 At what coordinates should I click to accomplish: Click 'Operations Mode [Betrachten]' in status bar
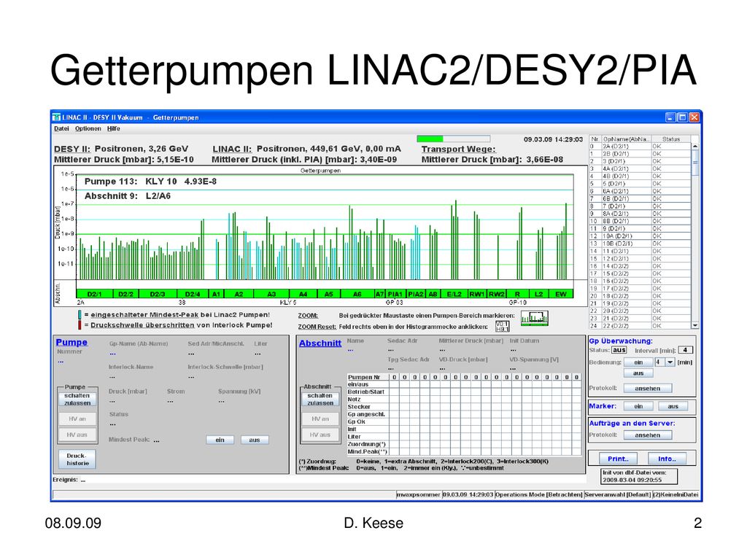(539, 495)
